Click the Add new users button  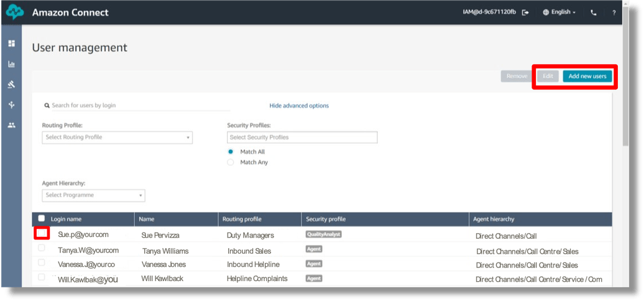tap(587, 76)
